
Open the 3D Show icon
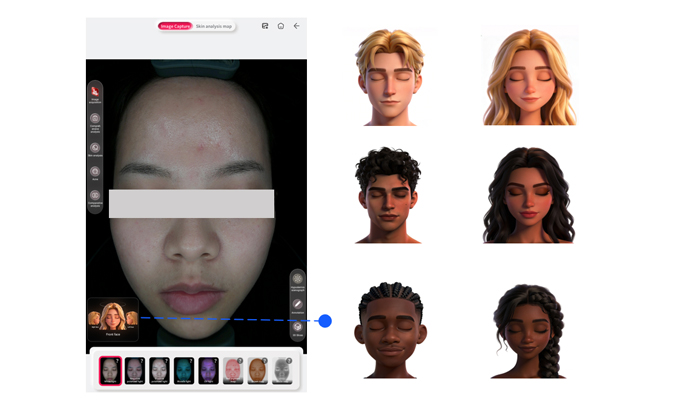coord(297,327)
